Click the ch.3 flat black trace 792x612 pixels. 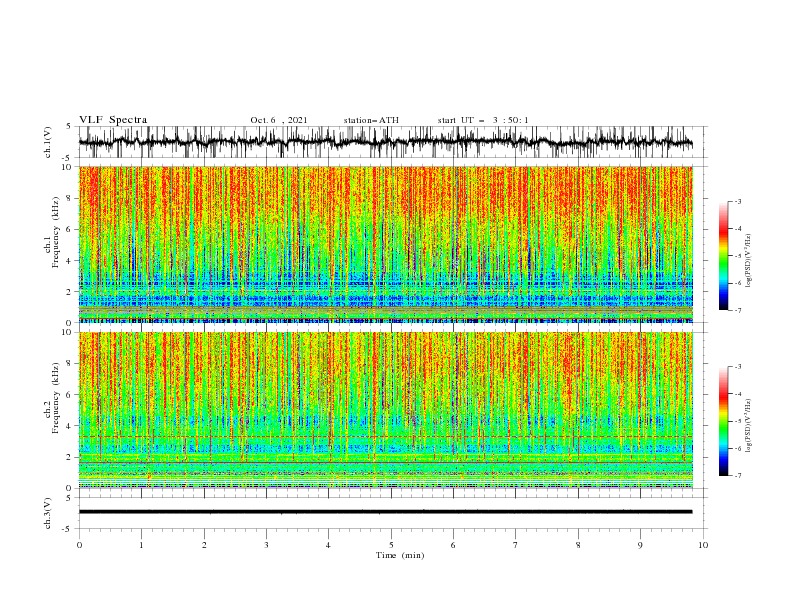pos(385,512)
